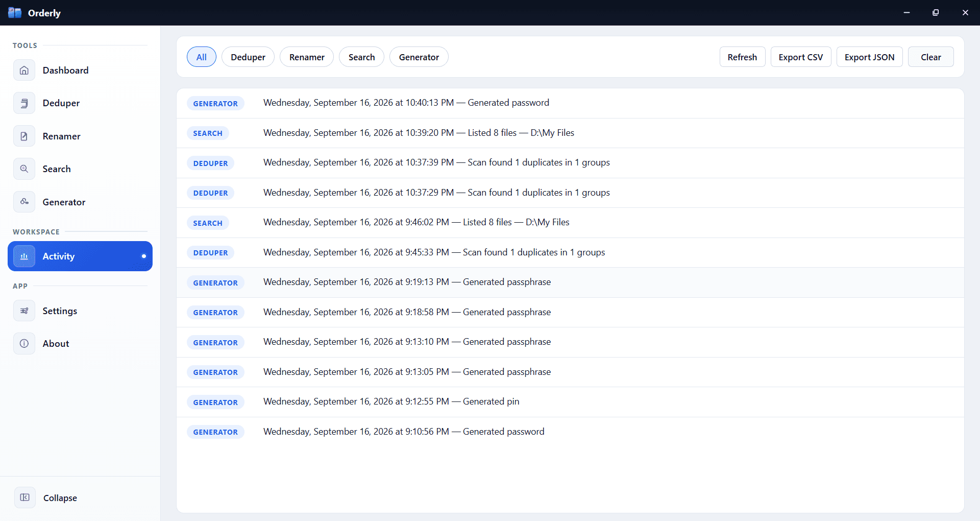The height and width of the screenshot is (521, 980).
Task: Open Dashboard from sidebar label
Action: pos(65,70)
